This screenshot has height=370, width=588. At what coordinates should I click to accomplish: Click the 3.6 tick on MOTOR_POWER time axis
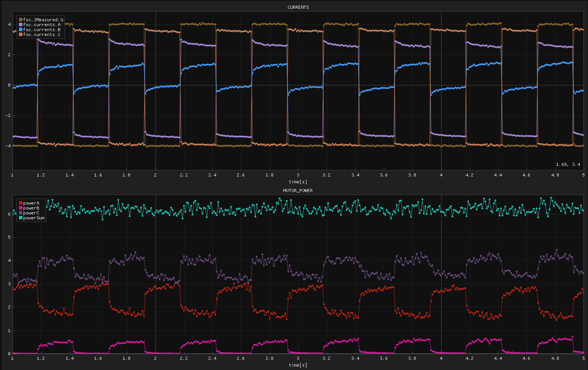(384, 358)
